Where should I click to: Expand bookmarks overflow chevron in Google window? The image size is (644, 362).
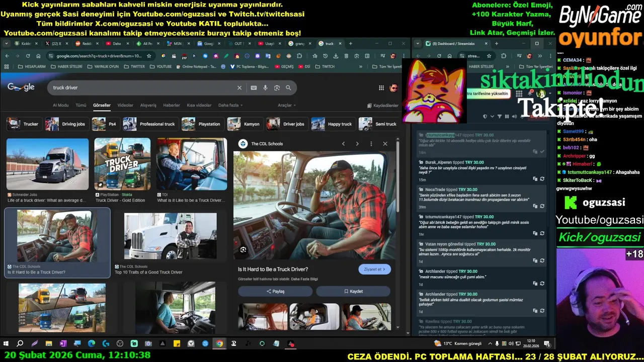360,66
